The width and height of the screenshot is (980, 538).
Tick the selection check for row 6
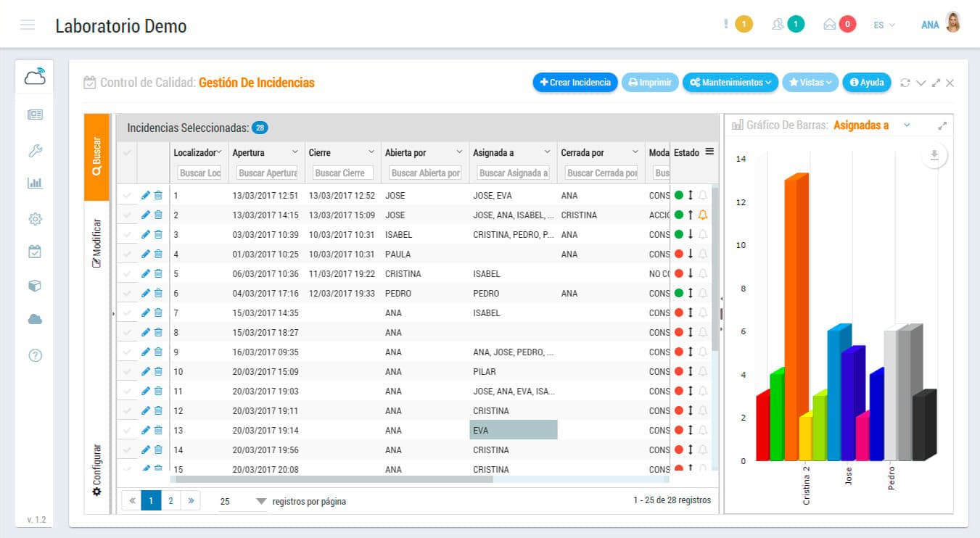click(128, 293)
